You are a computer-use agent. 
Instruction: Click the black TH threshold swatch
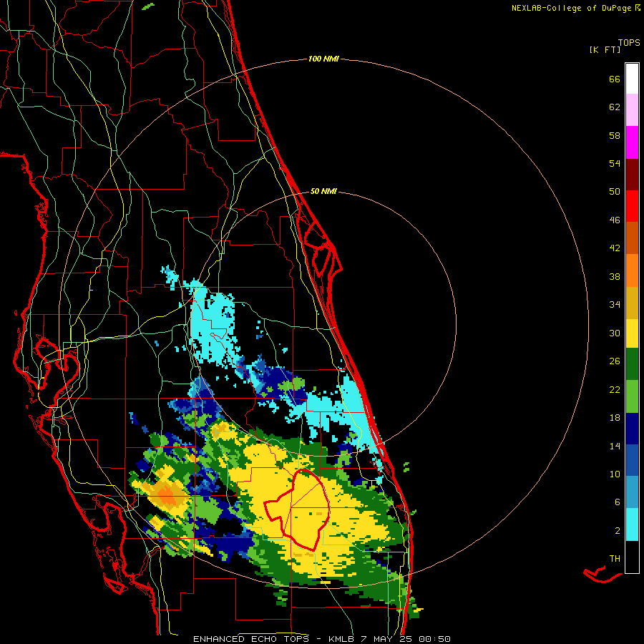[632, 557]
